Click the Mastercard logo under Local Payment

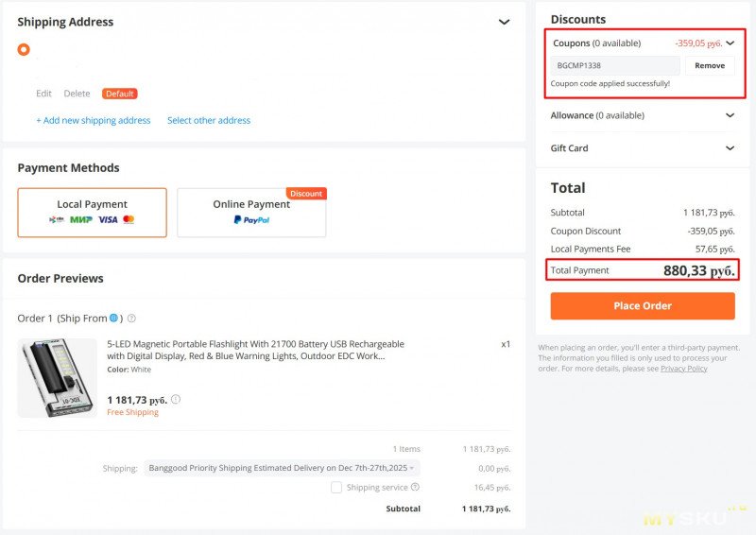129,219
